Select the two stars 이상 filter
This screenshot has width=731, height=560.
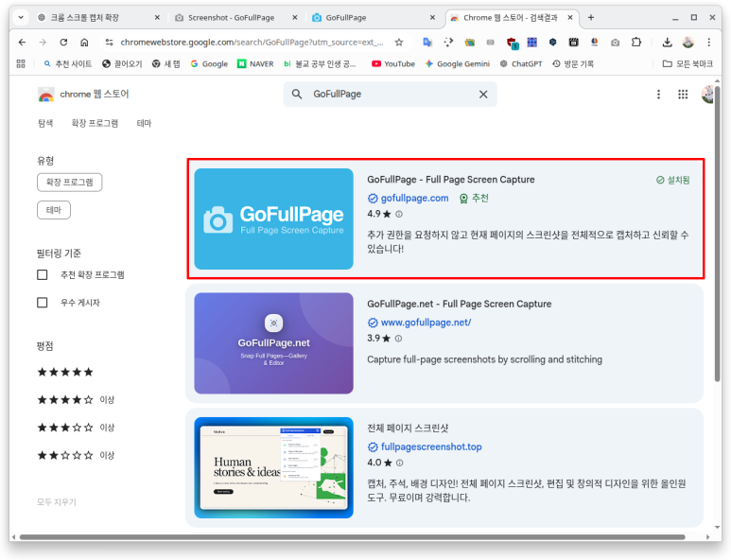click(x=76, y=456)
